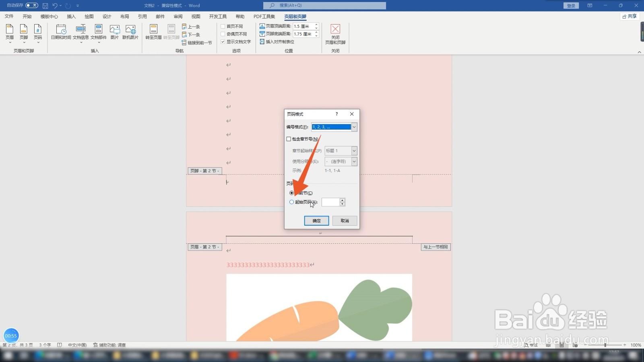The height and width of the screenshot is (362, 644).
Task: Click the zoom slider handle
Action: [x=605, y=345]
